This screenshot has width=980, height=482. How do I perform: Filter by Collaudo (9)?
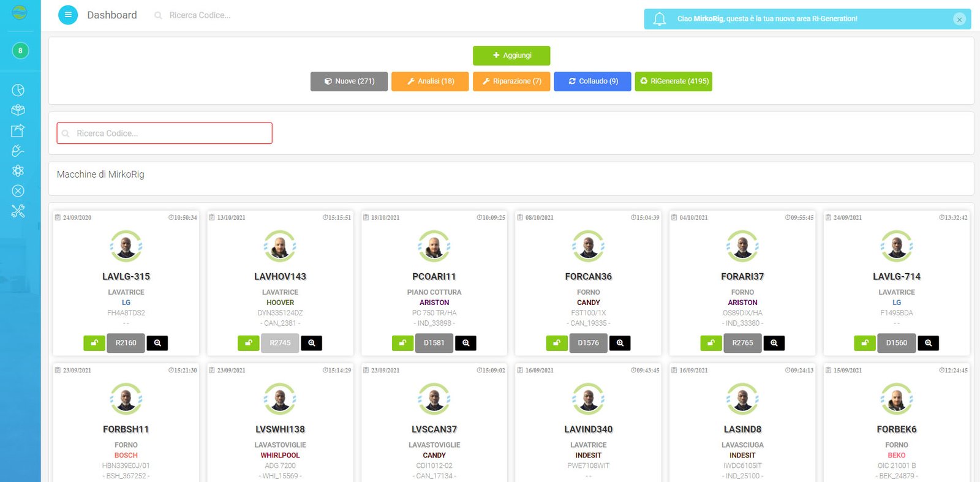click(592, 81)
